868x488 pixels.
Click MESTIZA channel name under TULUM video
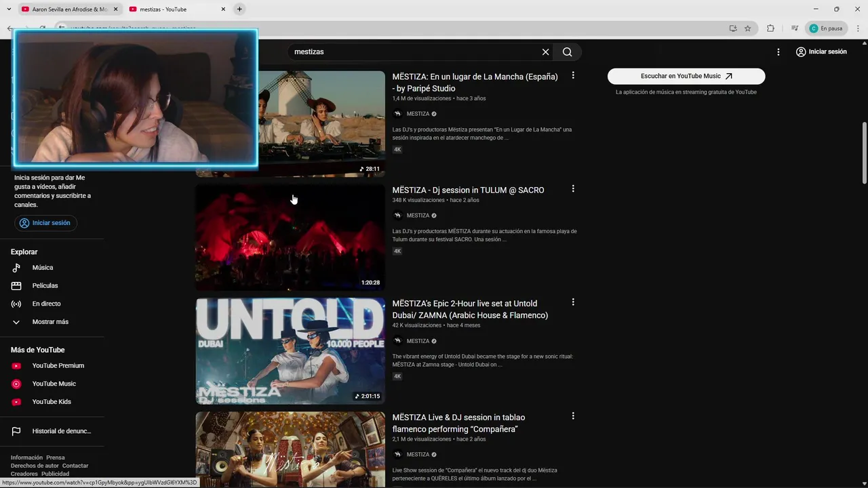[418, 216]
